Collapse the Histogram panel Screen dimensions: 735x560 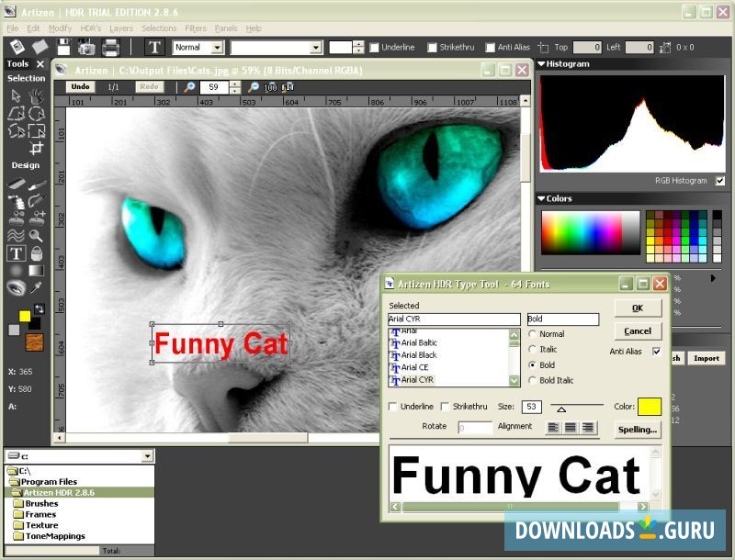[541, 63]
